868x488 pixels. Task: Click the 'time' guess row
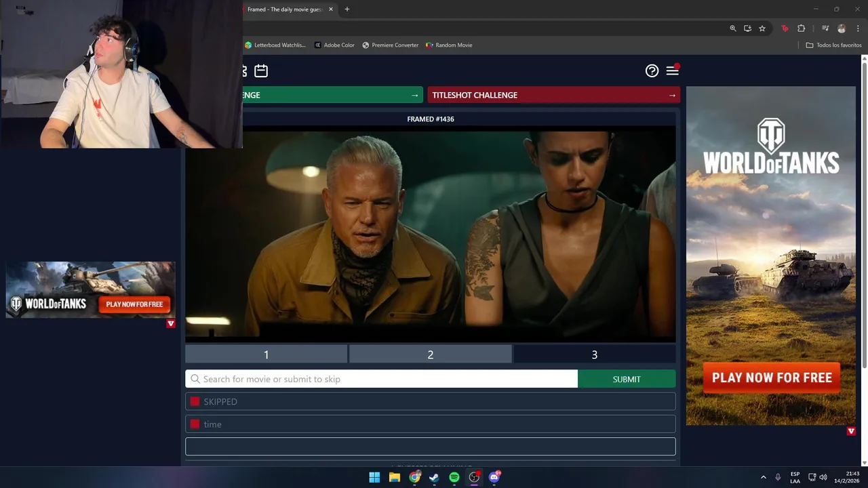[430, 424]
